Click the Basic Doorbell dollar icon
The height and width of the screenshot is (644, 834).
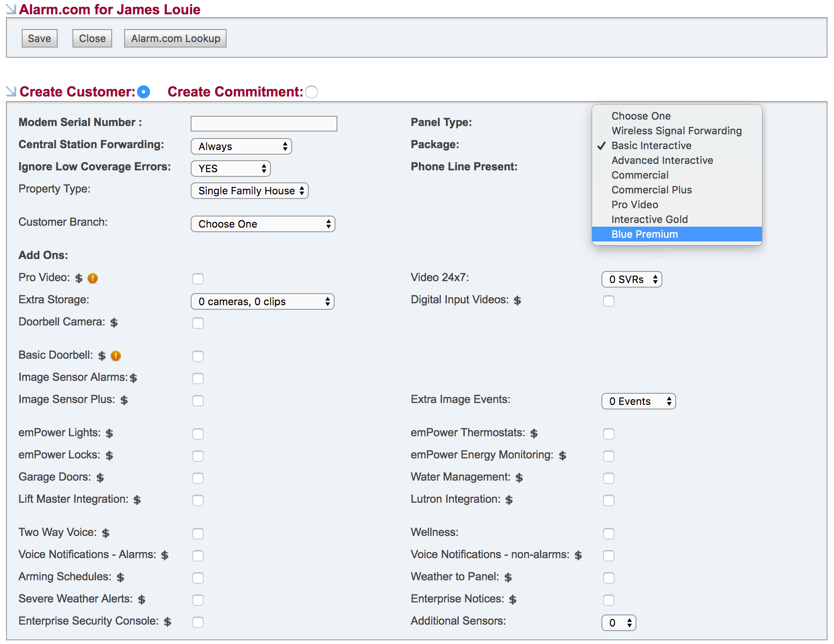click(102, 356)
